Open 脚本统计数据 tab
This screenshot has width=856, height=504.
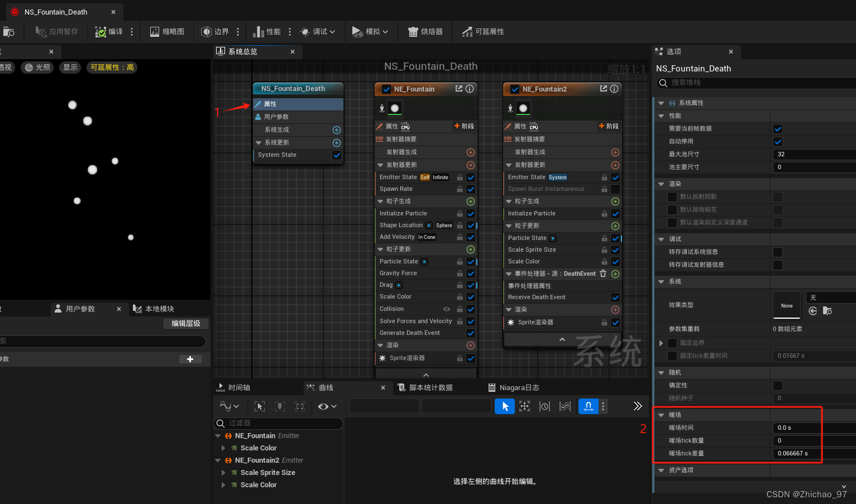click(x=425, y=387)
